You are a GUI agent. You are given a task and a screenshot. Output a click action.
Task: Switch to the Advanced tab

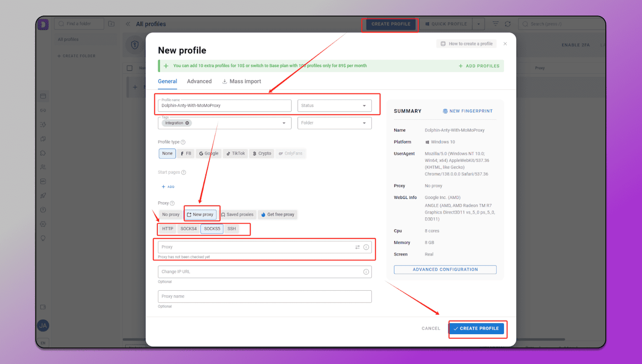click(199, 81)
